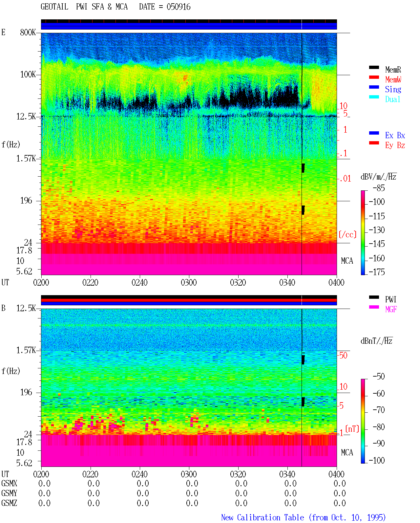Select the "Ey Bz" legend label

[395, 145]
